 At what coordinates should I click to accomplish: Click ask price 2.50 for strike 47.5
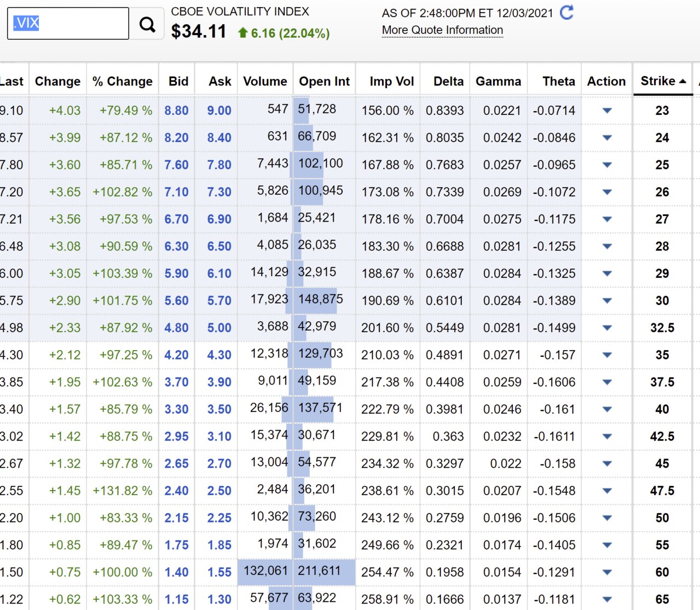click(x=219, y=491)
